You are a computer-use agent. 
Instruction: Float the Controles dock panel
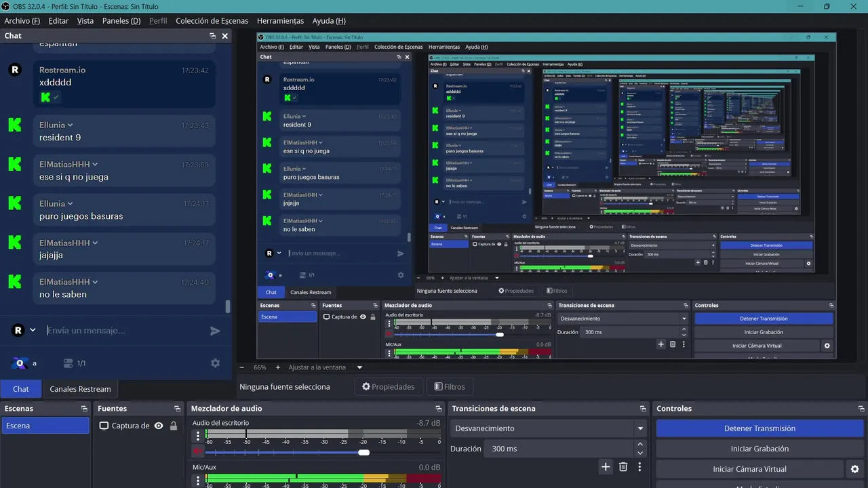pyautogui.click(x=861, y=409)
